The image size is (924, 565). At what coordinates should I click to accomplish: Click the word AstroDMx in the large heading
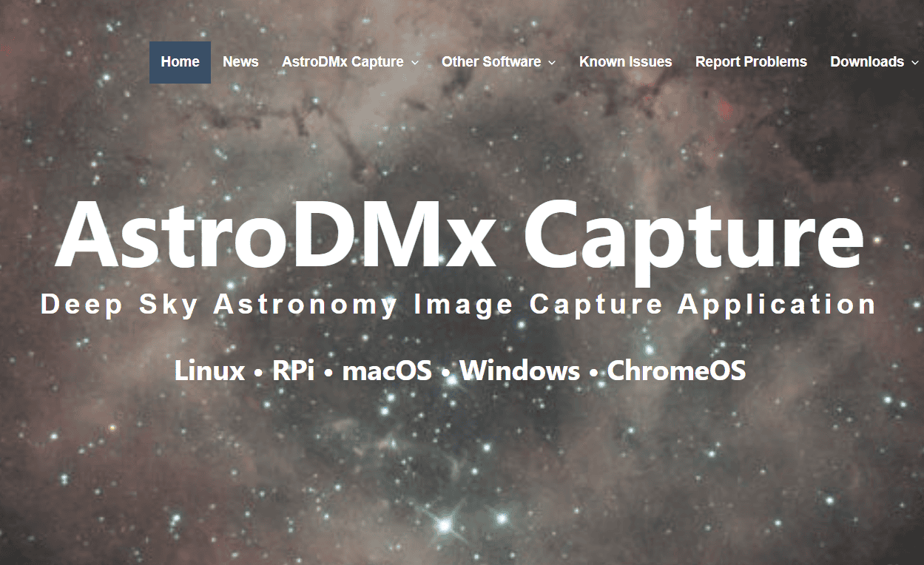(x=275, y=234)
